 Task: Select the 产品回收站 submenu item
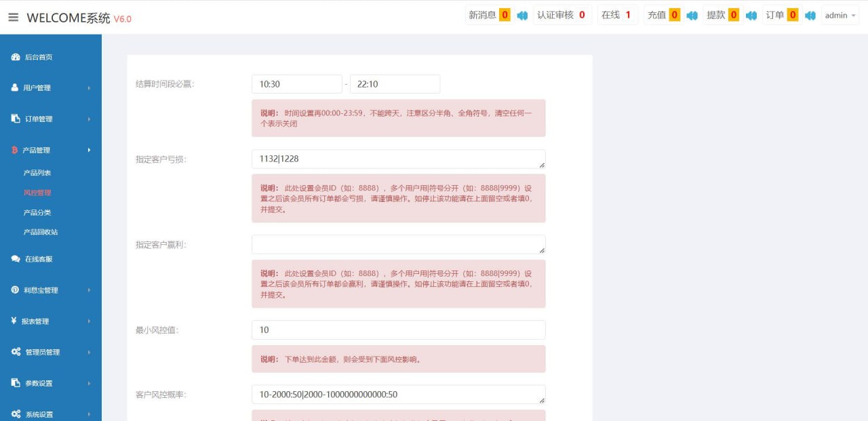(41, 232)
